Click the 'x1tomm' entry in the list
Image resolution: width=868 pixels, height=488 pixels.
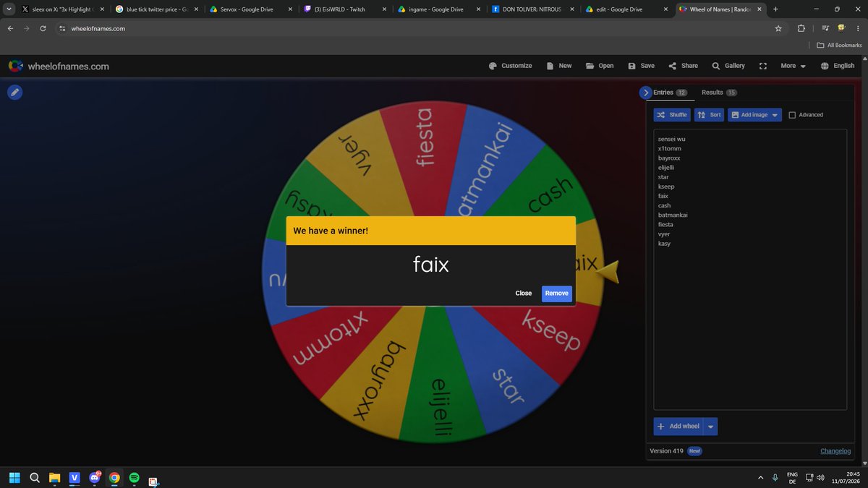click(x=670, y=148)
